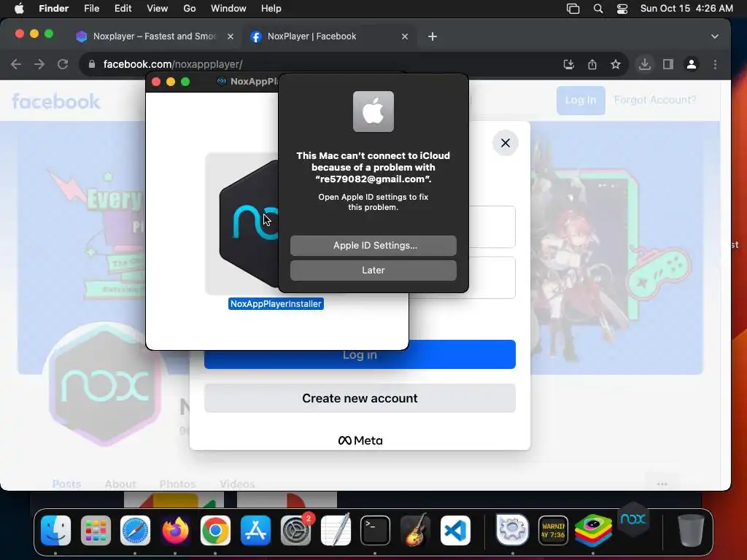Image resolution: width=747 pixels, height=560 pixels.
Task: Open Chrome downloads icon
Action: (645, 64)
